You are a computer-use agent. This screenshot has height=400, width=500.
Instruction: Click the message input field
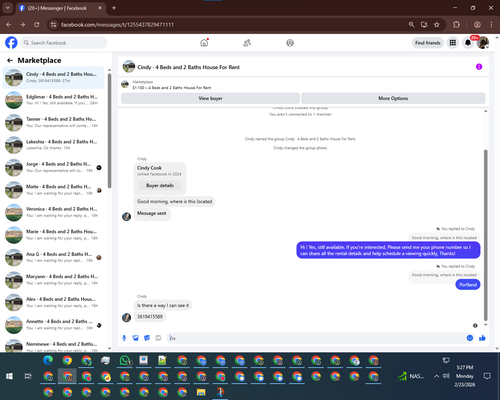click(x=317, y=338)
